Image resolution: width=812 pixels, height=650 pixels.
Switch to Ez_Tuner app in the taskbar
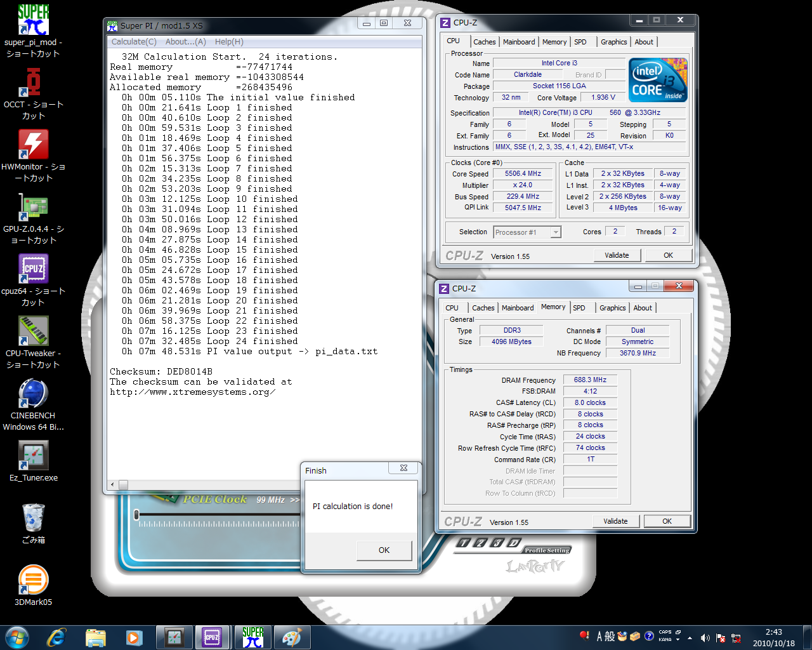174,637
